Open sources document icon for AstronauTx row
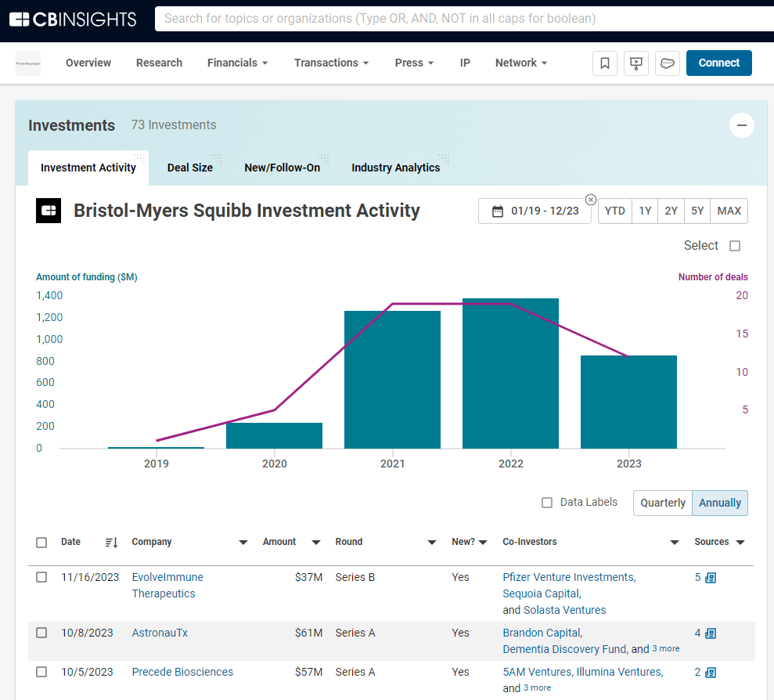This screenshot has height=700, width=774. [711, 633]
